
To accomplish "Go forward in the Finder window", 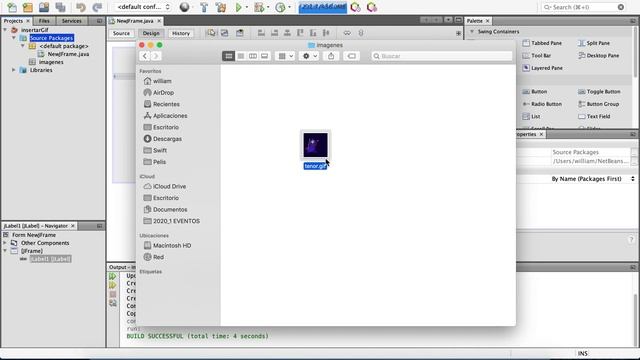I will pos(156,56).
